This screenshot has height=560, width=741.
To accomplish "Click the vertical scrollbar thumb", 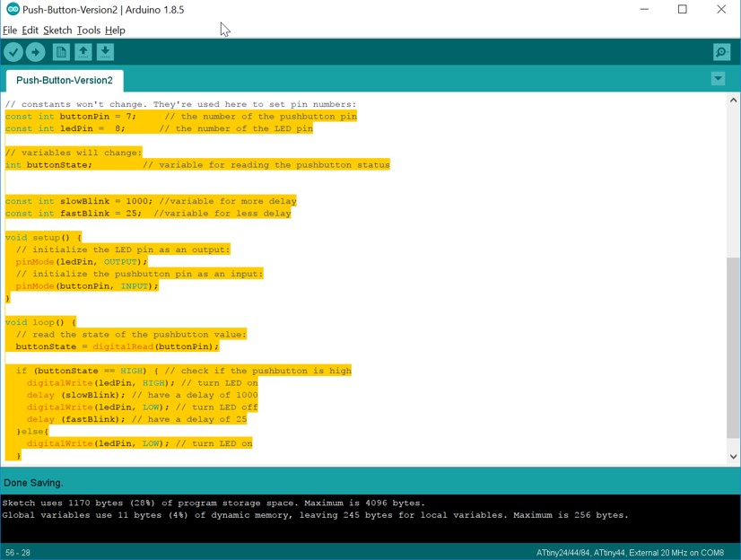I will point(734,347).
